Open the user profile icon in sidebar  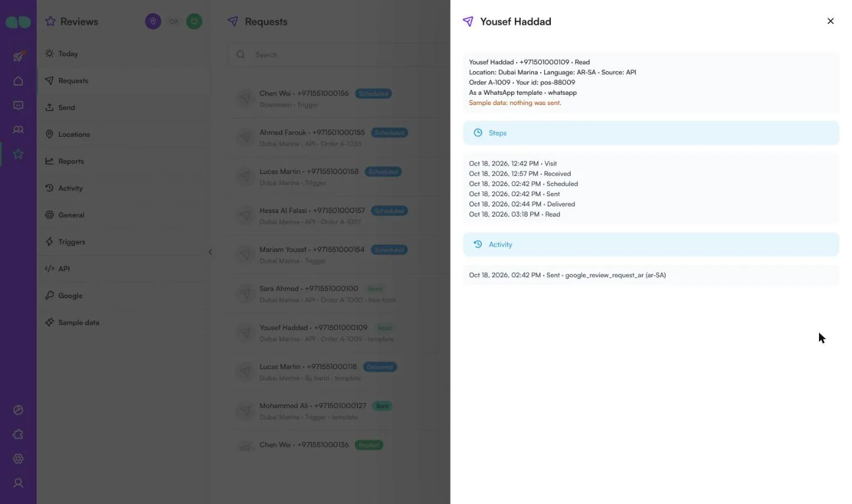click(18, 483)
